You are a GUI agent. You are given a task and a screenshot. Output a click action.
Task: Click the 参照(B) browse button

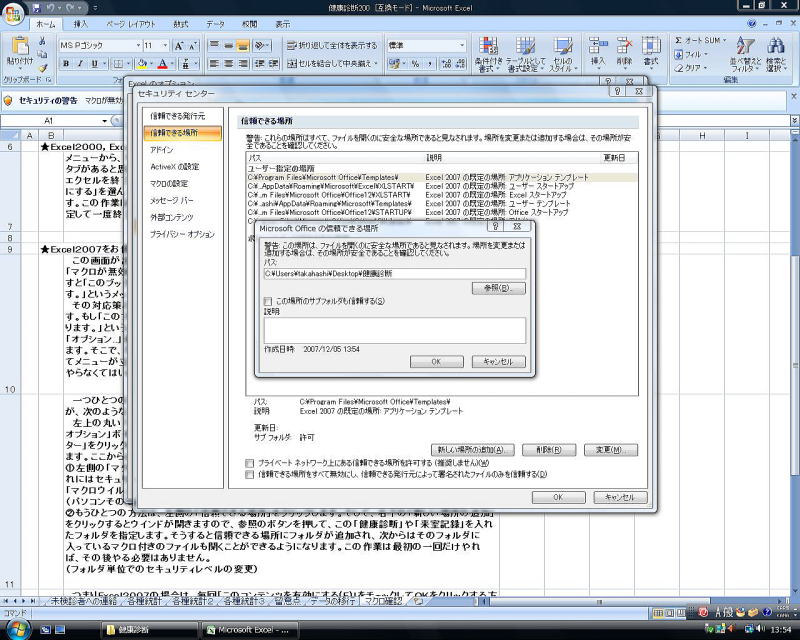[x=498, y=288]
